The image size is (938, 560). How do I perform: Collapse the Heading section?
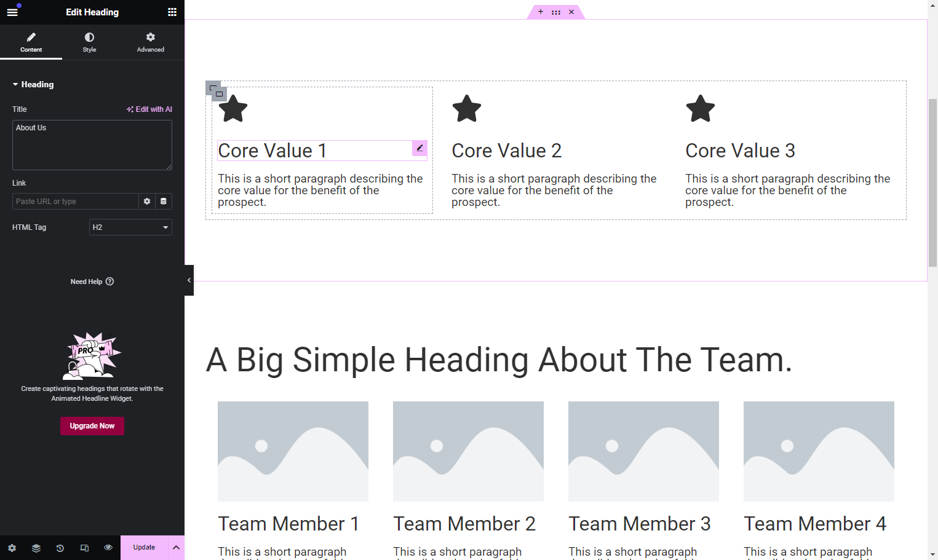click(33, 84)
